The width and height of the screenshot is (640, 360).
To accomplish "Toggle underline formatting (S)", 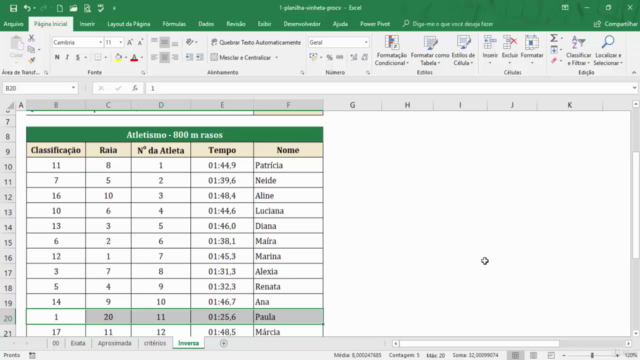I will click(78, 58).
